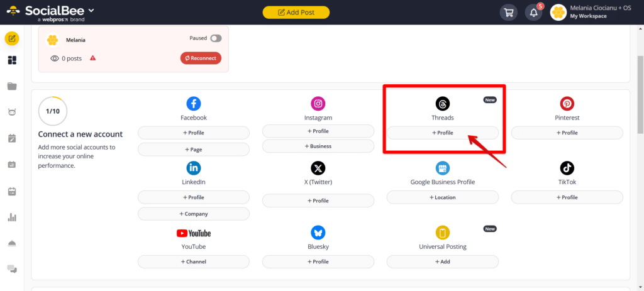
Task: Add a Facebook Page
Action: coord(194,150)
